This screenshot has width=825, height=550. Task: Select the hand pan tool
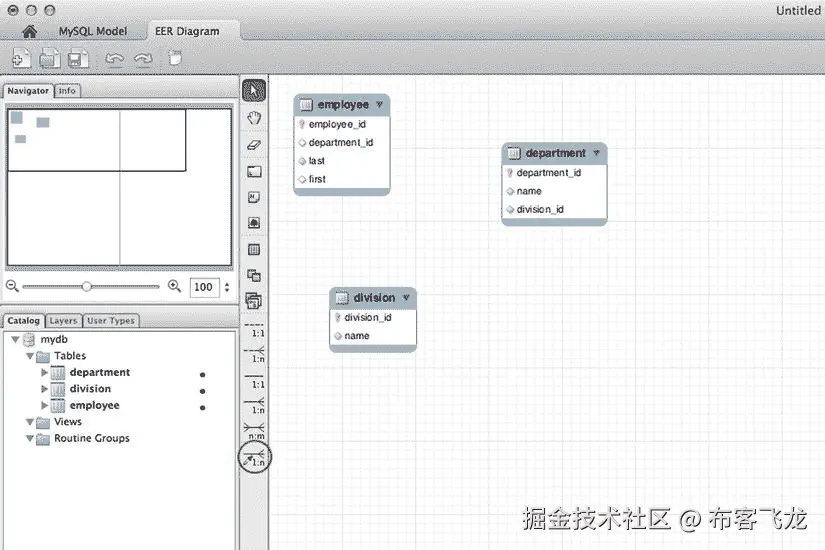[x=254, y=117]
